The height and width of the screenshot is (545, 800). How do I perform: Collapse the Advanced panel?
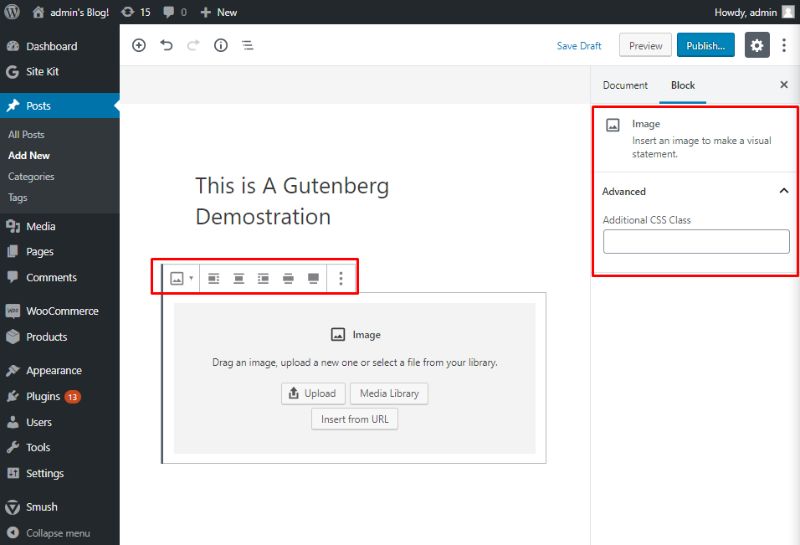coord(695,191)
